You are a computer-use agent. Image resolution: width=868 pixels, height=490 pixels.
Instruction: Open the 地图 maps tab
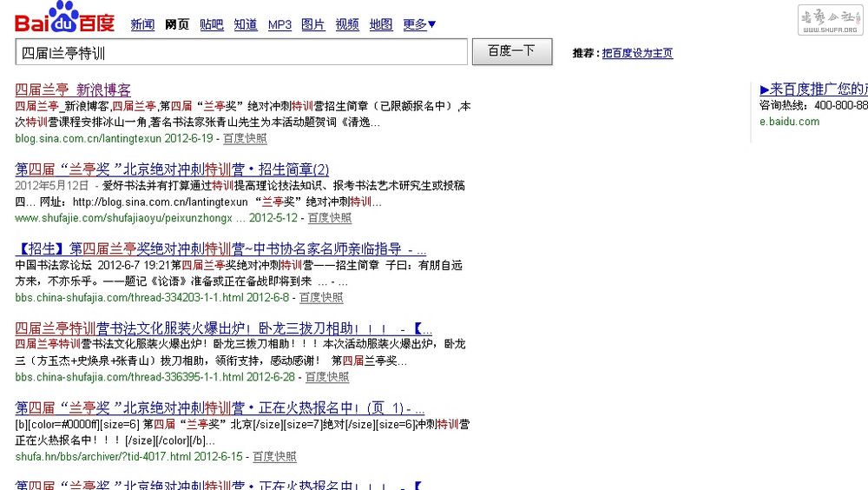tap(381, 25)
